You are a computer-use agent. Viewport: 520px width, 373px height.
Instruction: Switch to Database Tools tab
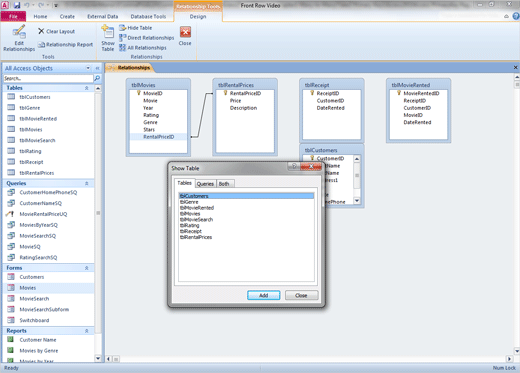point(148,16)
